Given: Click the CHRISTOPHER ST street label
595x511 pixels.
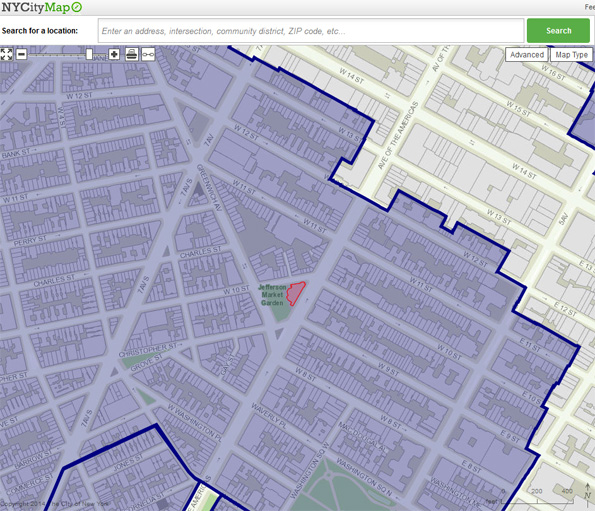Looking at the screenshot, I should click(148, 351).
